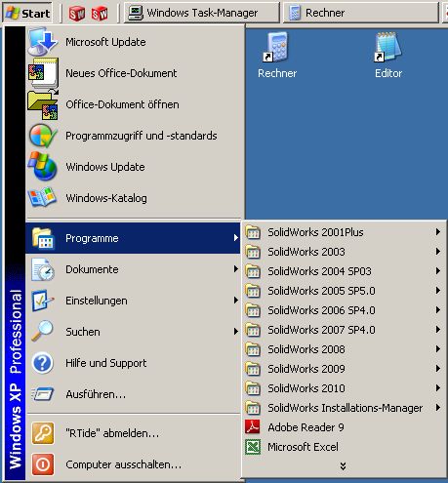Open Hilfe und Support

point(133,363)
